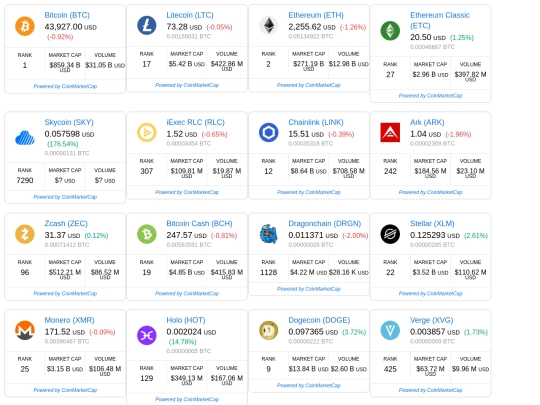The width and height of the screenshot is (540, 405).
Task: Open the Litecoin (LTC) title link
Action: (190, 15)
